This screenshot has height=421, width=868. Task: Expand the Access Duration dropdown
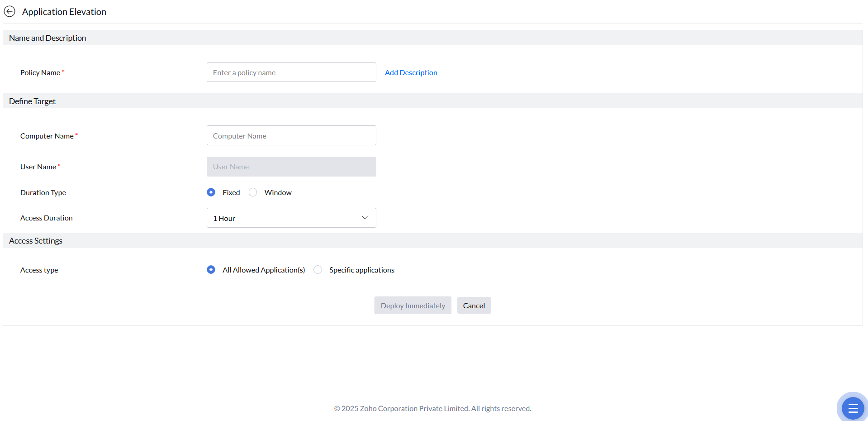[291, 218]
